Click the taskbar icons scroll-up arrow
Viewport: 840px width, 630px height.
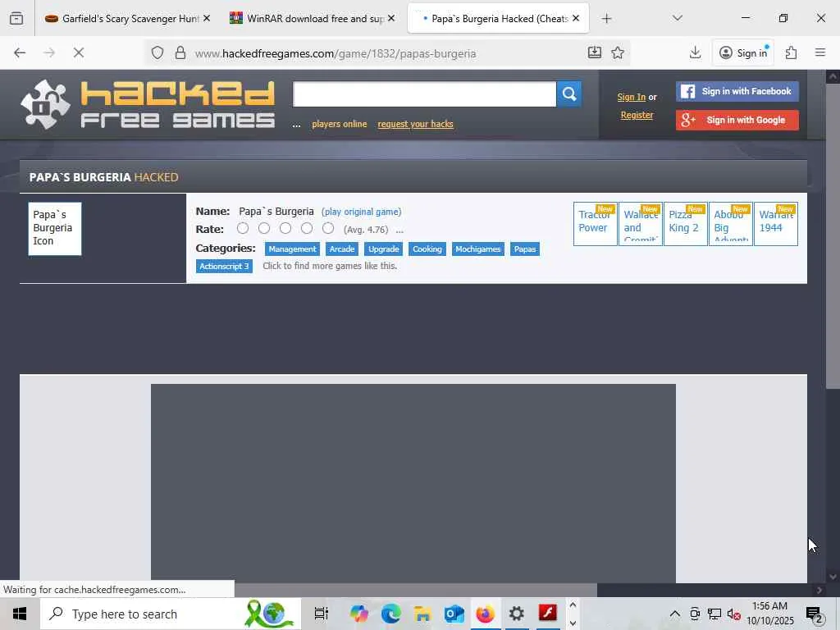pos(573,605)
